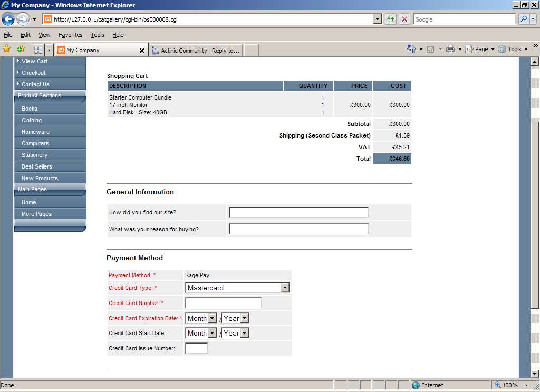Open the Credit Card Type dropdown
The image size is (540, 392).
(285, 288)
